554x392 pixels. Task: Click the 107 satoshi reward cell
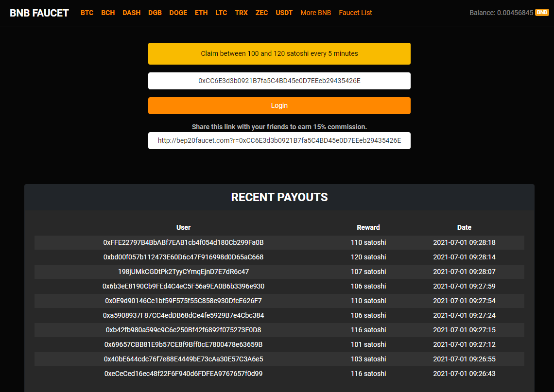368,272
